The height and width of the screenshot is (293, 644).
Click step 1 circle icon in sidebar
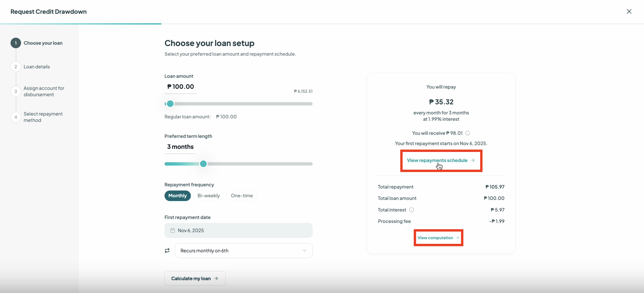tap(16, 43)
